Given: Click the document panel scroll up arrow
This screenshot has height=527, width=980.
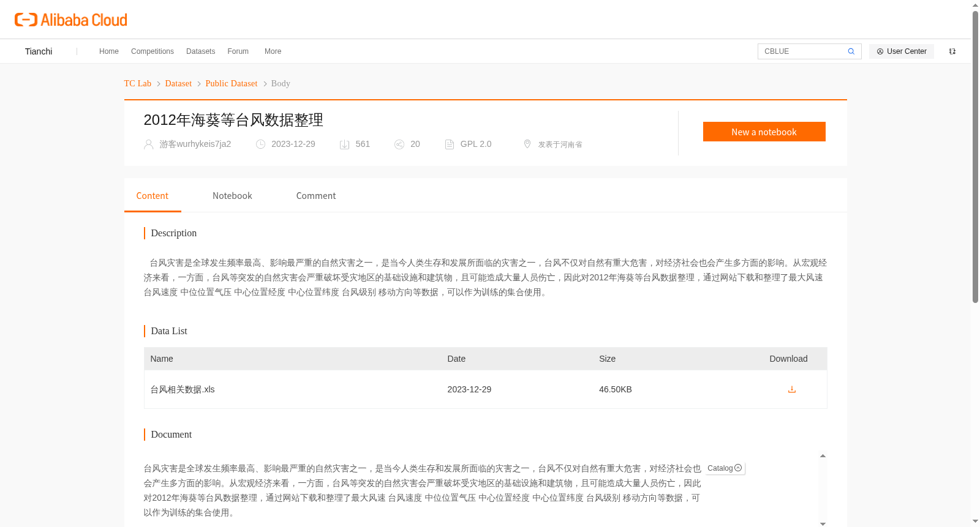Looking at the screenshot, I should pyautogui.click(x=823, y=456).
